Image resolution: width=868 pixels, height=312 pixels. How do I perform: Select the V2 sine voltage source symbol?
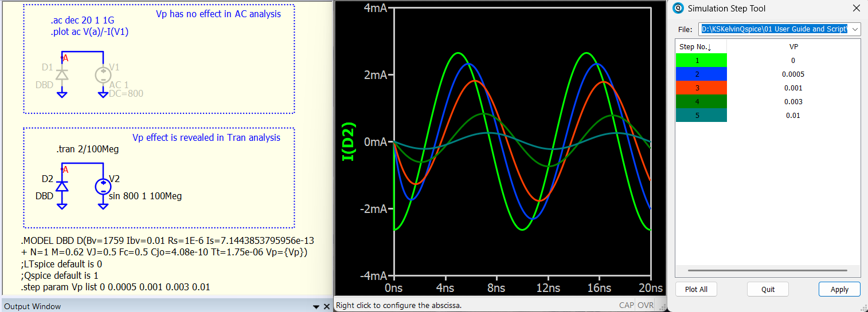coord(103,187)
